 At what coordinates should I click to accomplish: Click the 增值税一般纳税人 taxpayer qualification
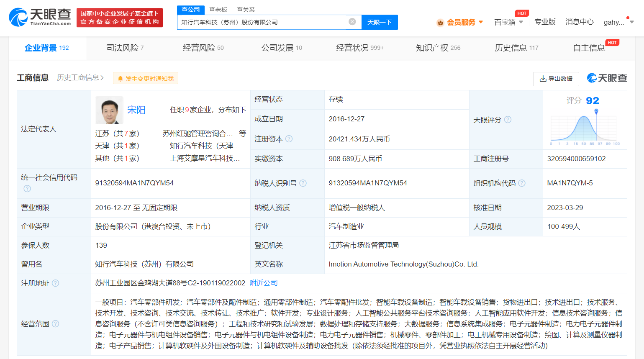[357, 208]
